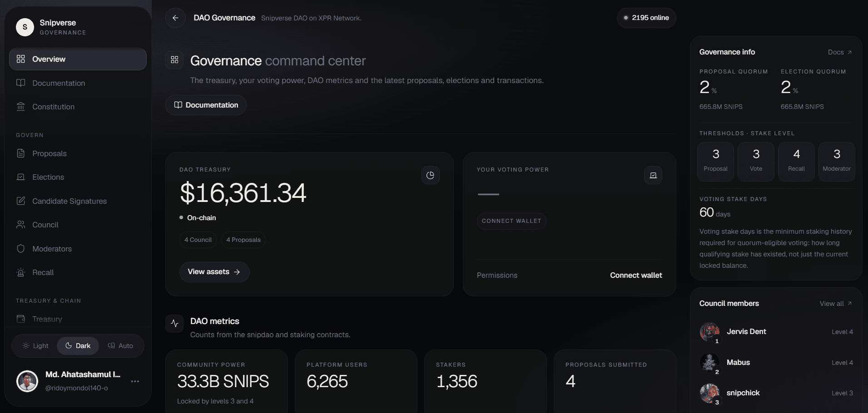Select the Dark theme option
The height and width of the screenshot is (413, 868).
point(78,346)
